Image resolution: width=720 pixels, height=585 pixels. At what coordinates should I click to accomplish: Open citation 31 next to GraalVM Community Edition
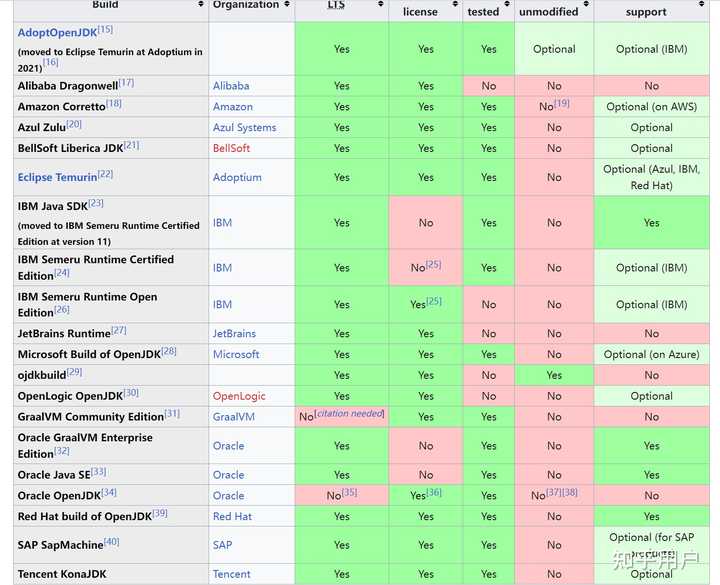click(x=172, y=414)
